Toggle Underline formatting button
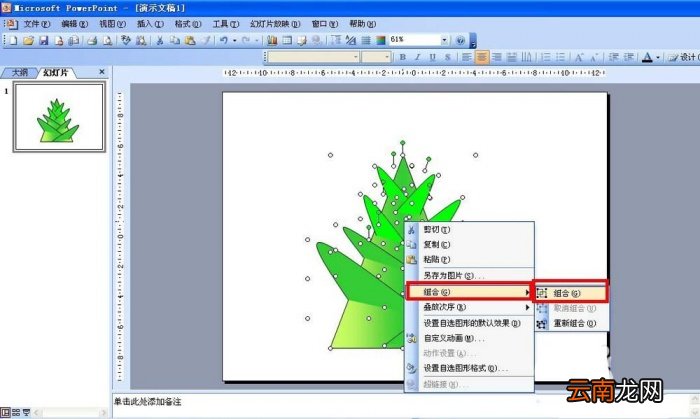Image resolution: width=700 pixels, height=419 pixels. click(433, 57)
